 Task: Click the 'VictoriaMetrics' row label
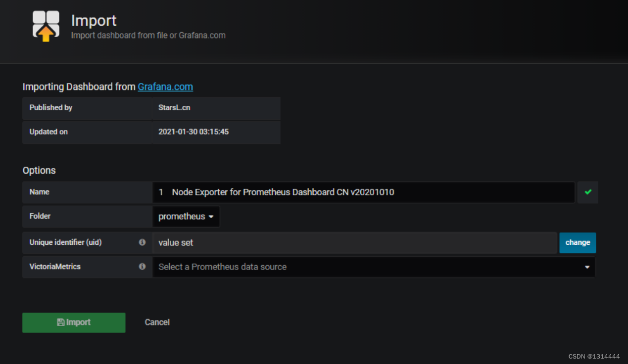(x=55, y=267)
